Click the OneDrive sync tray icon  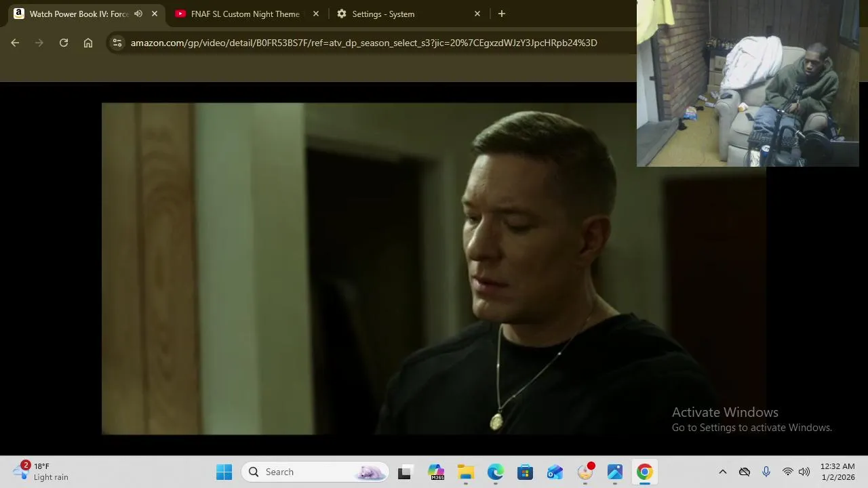tap(745, 472)
